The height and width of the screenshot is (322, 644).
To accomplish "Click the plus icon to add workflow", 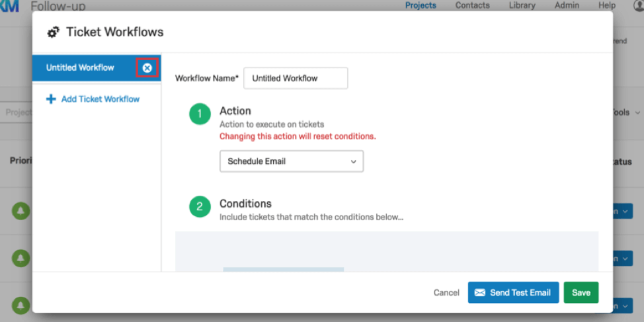I will point(51,99).
